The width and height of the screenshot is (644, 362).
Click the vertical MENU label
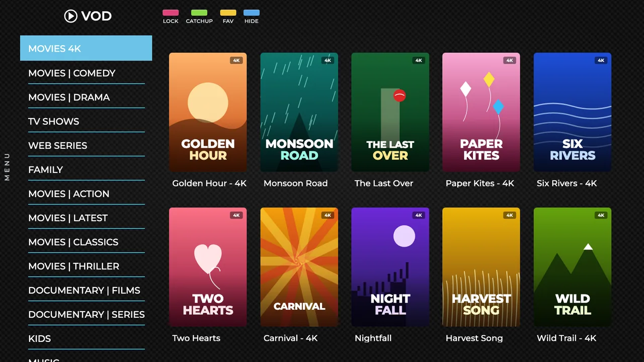7,166
